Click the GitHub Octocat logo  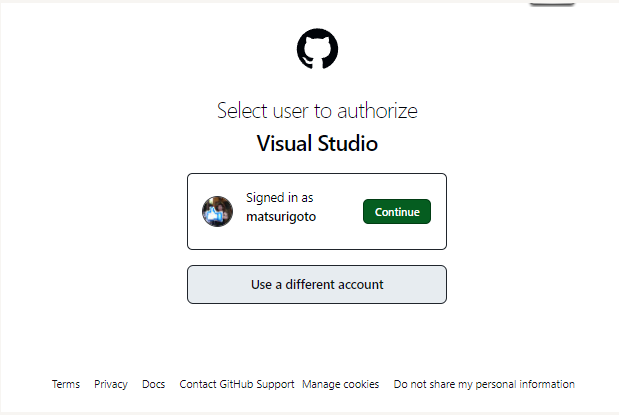tap(317, 48)
